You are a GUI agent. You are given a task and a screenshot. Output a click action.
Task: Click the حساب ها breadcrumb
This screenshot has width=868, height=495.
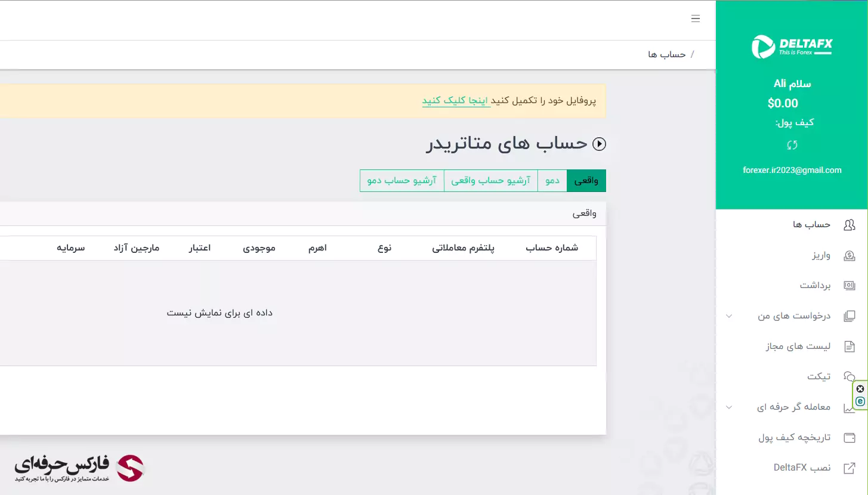667,54
